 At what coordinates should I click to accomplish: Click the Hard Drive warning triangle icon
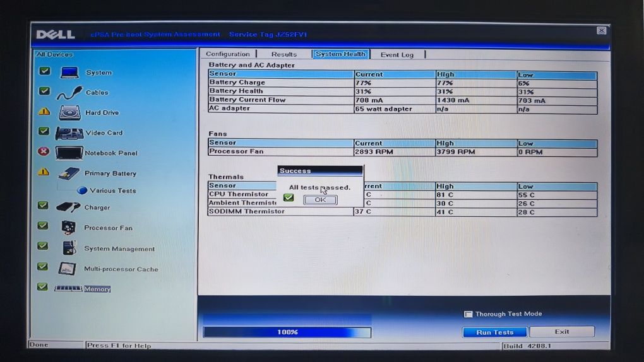(x=44, y=112)
